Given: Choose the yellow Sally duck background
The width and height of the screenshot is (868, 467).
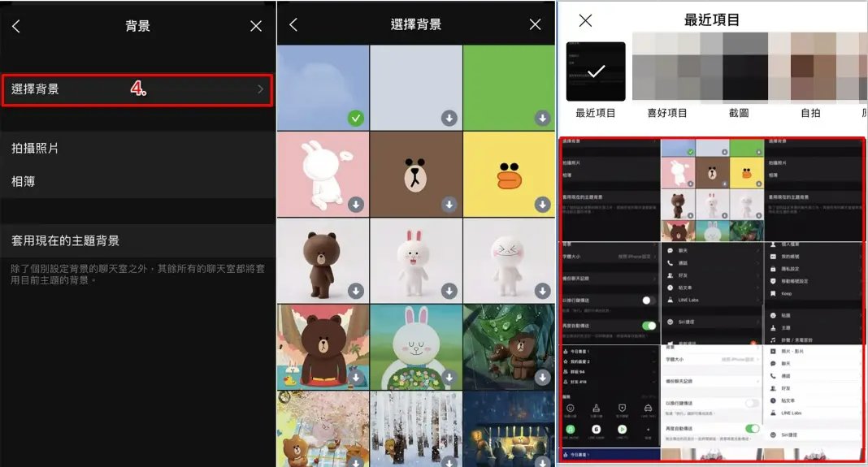Looking at the screenshot, I should click(509, 175).
